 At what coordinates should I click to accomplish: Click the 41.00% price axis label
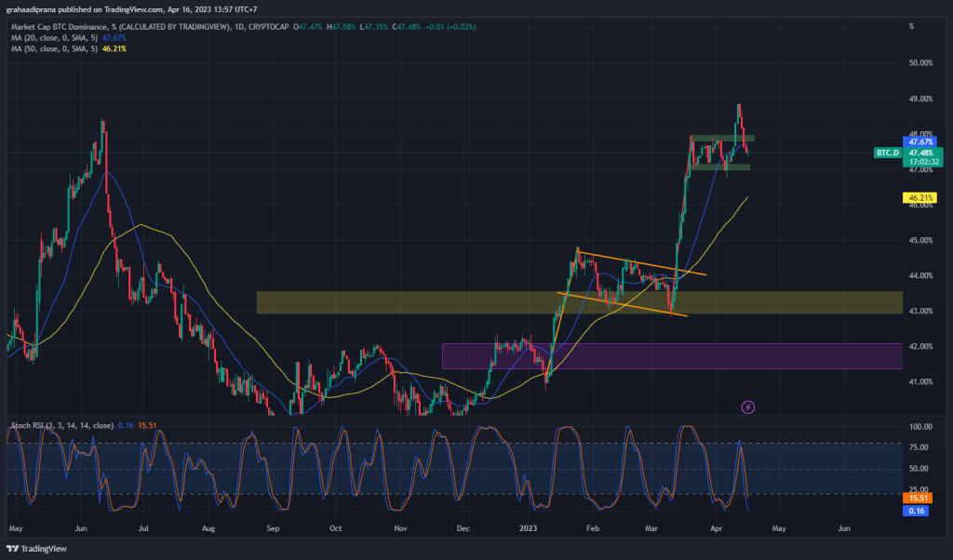[x=920, y=381]
